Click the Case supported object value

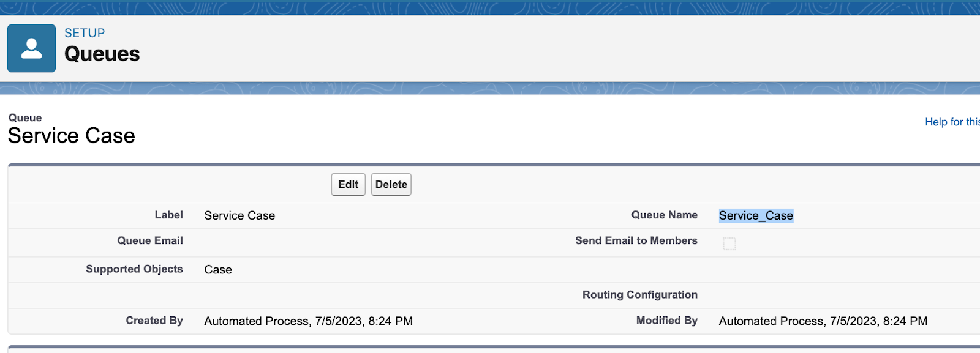(x=218, y=270)
